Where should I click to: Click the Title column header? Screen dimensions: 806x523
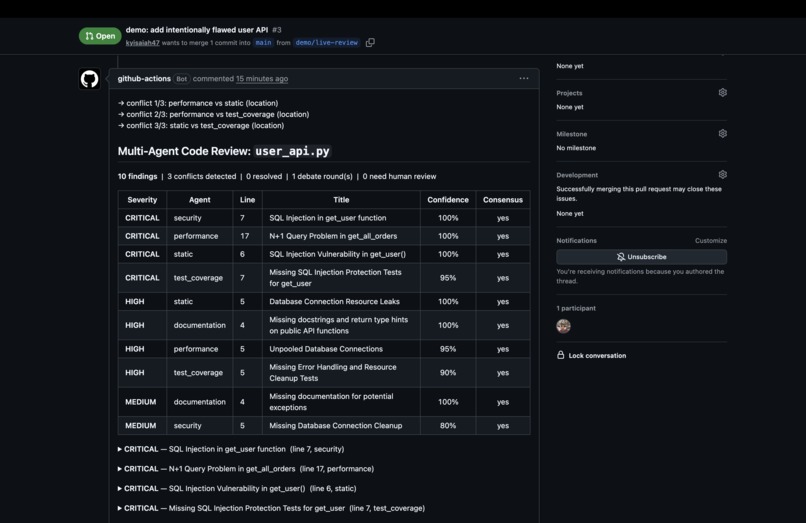coord(341,200)
